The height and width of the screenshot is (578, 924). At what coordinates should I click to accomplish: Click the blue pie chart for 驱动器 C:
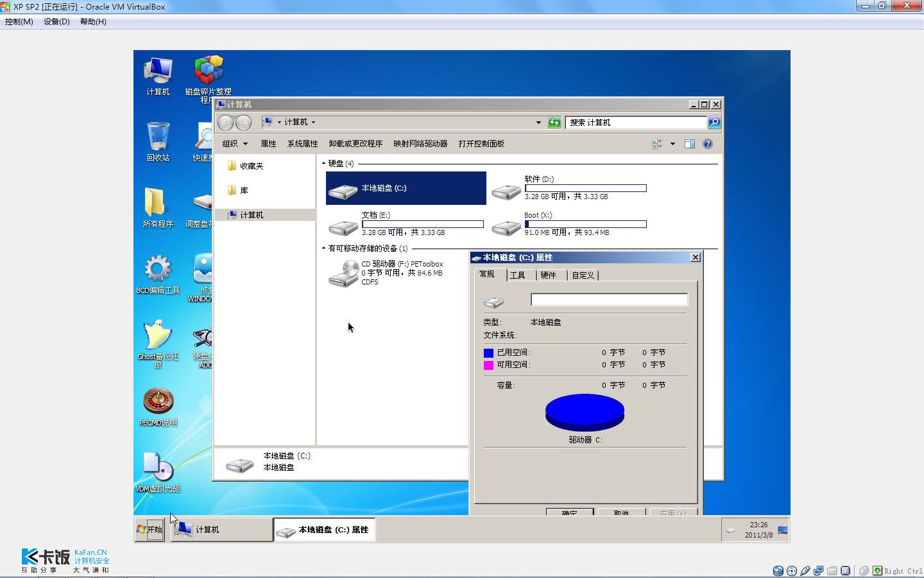585,412
